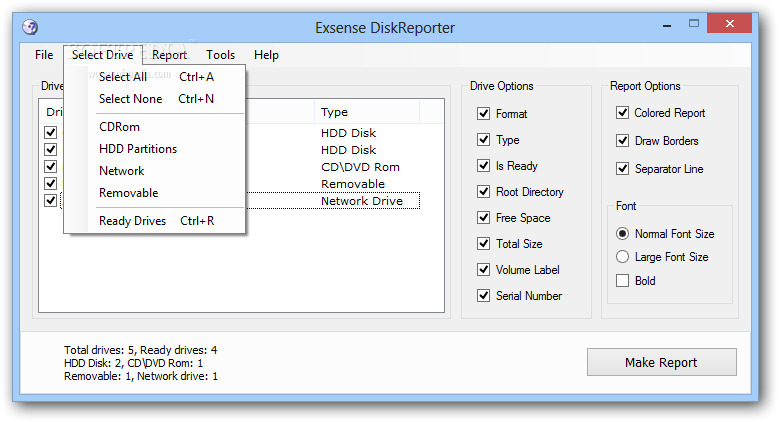Click the Type column header
779x422 pixels.
pos(367,112)
